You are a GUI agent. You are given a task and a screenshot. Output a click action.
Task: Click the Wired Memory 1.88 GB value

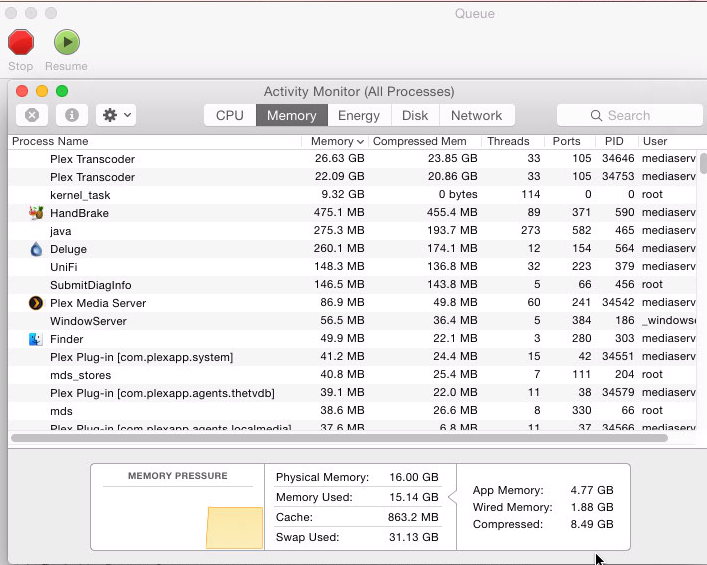(592, 507)
